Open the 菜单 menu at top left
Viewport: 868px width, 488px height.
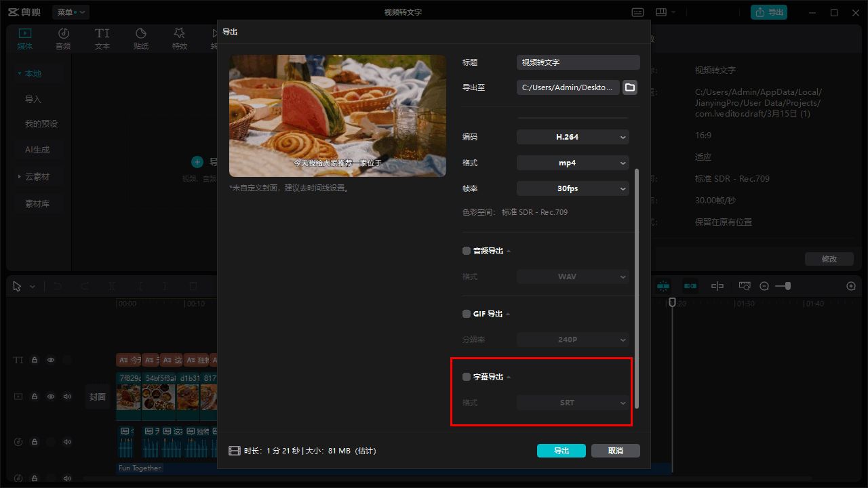point(71,12)
